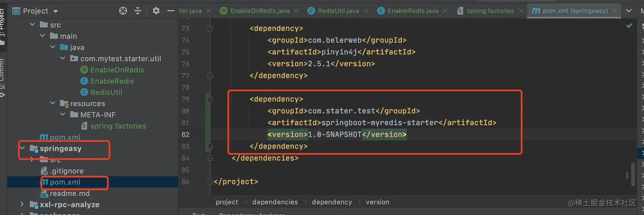644x215 pixels.
Task: Switch to the spring.factories tab
Action: pyautogui.click(x=490, y=11)
